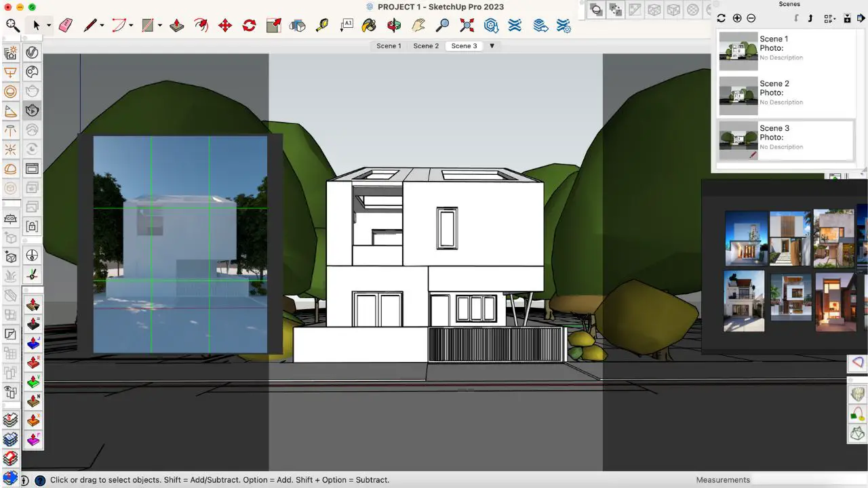The height and width of the screenshot is (488, 868).
Task: Activate the Arc drawing tool
Action: (119, 26)
